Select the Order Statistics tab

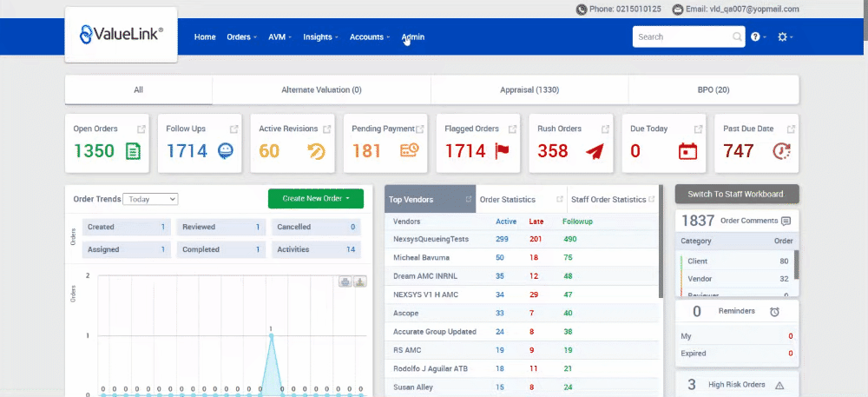pos(522,199)
